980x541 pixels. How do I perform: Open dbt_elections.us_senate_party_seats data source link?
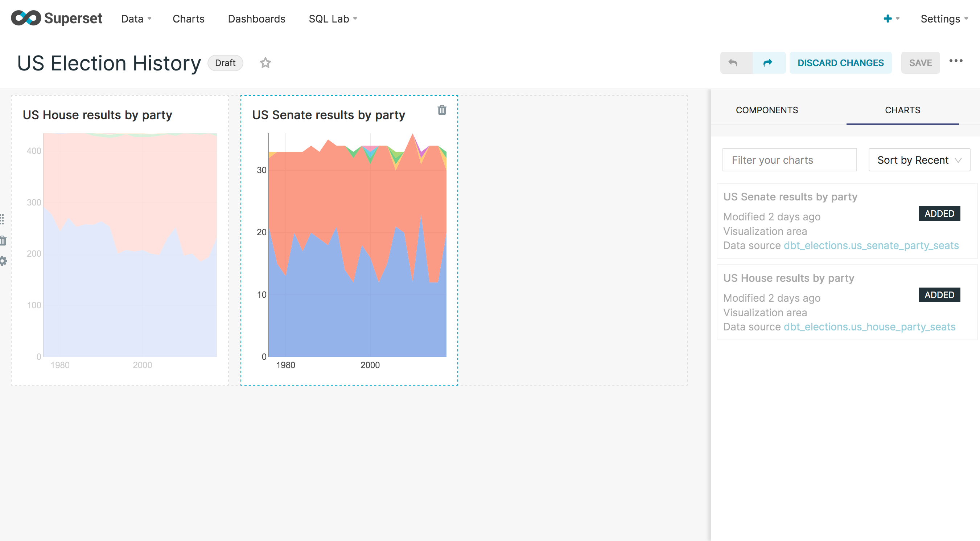point(871,245)
